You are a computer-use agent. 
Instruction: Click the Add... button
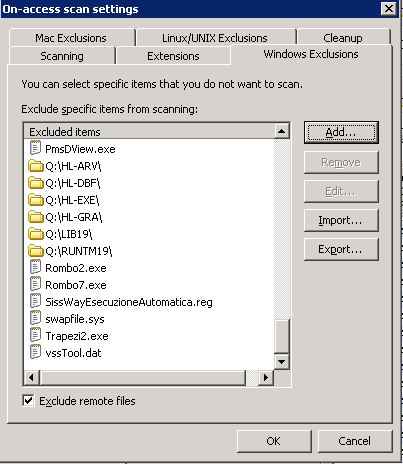(341, 132)
